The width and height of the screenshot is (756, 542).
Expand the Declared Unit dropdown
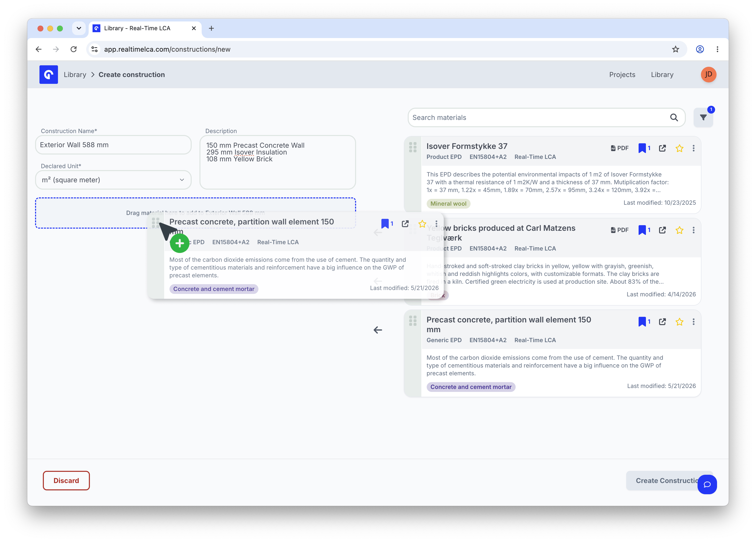click(x=113, y=180)
